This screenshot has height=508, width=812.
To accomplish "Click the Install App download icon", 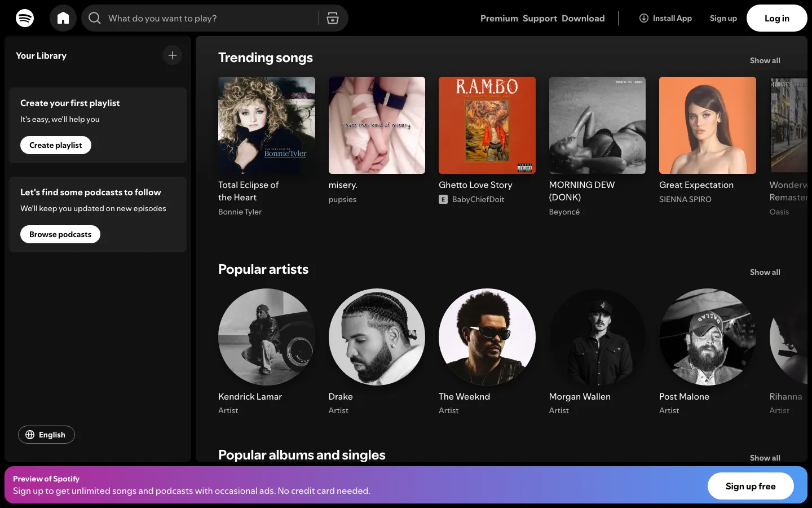I will pyautogui.click(x=643, y=18).
